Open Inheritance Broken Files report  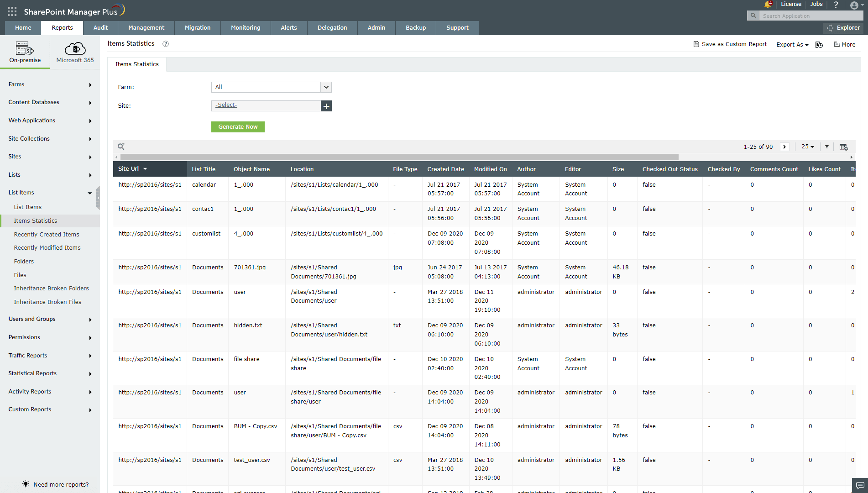click(x=47, y=302)
